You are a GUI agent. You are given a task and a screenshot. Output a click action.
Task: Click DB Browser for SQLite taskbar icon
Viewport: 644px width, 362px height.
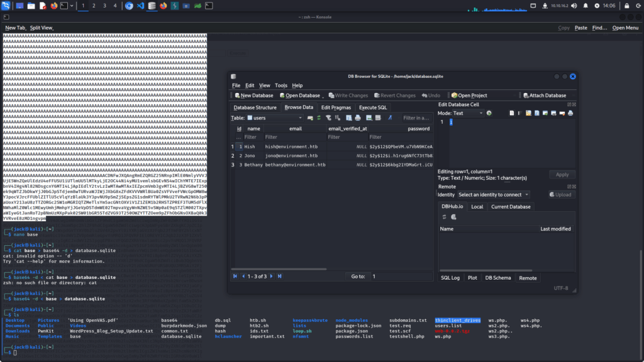click(x=152, y=6)
